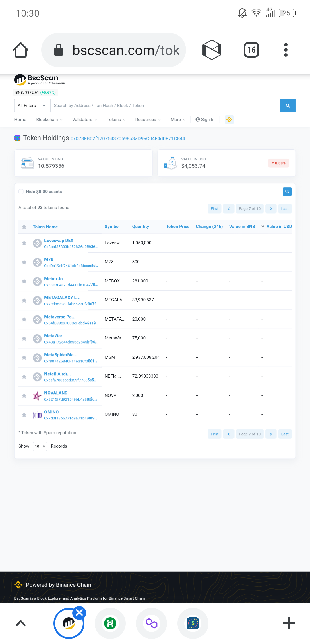Collapse the bottom tab bar chevron
This screenshot has width=310, height=644.
pos(21,623)
